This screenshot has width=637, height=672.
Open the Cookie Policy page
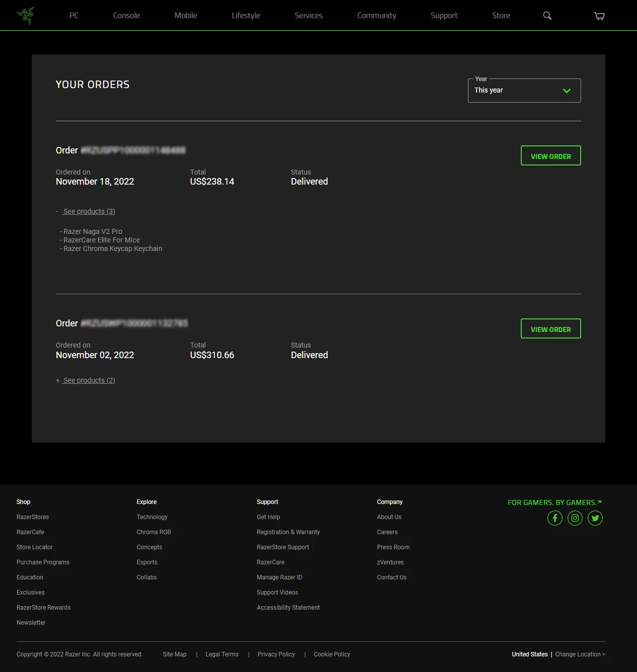tap(332, 654)
